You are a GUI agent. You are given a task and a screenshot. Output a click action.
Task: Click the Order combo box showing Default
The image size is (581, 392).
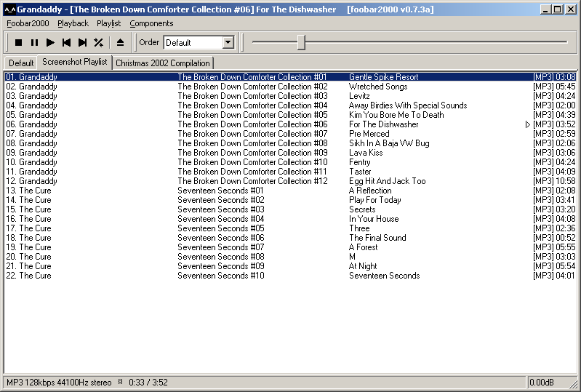pyautogui.click(x=199, y=42)
